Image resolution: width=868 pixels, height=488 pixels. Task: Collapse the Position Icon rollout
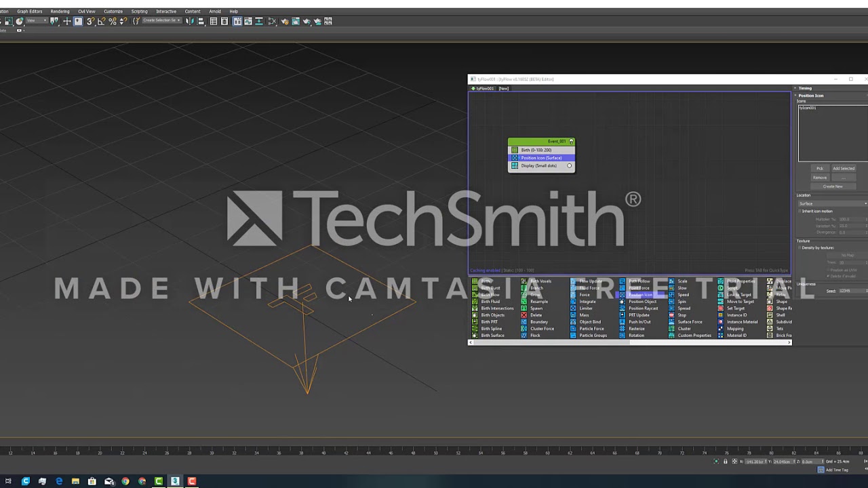tap(810, 96)
